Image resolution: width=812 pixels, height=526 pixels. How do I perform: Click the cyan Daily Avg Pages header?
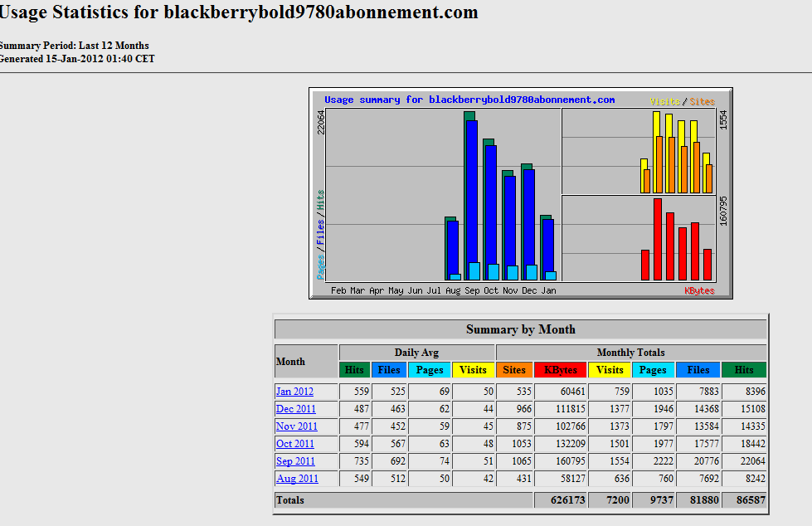click(430, 369)
